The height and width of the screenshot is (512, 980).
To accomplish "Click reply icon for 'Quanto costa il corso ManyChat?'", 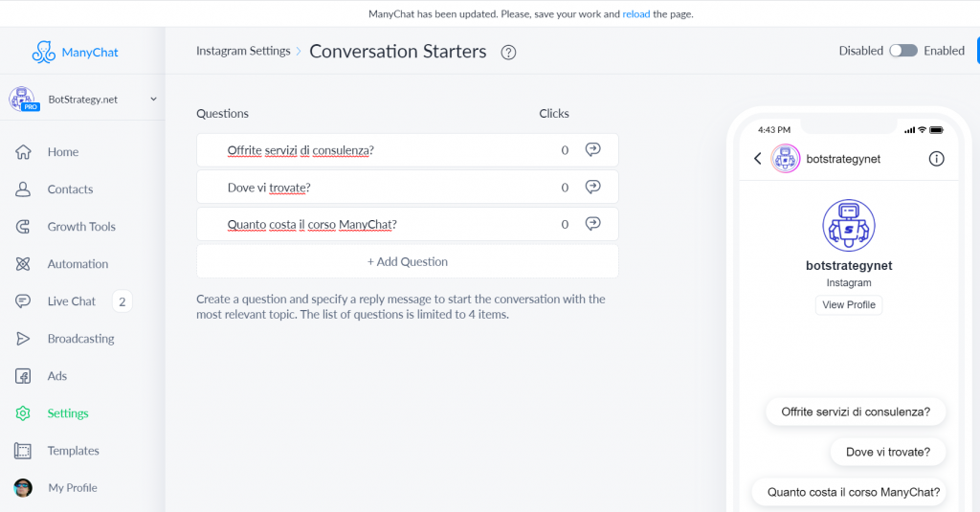I will pos(593,224).
